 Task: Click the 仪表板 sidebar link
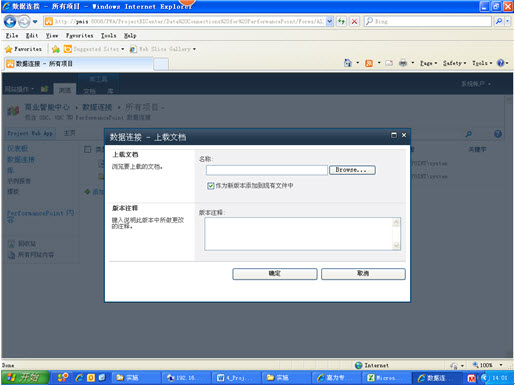pos(18,149)
